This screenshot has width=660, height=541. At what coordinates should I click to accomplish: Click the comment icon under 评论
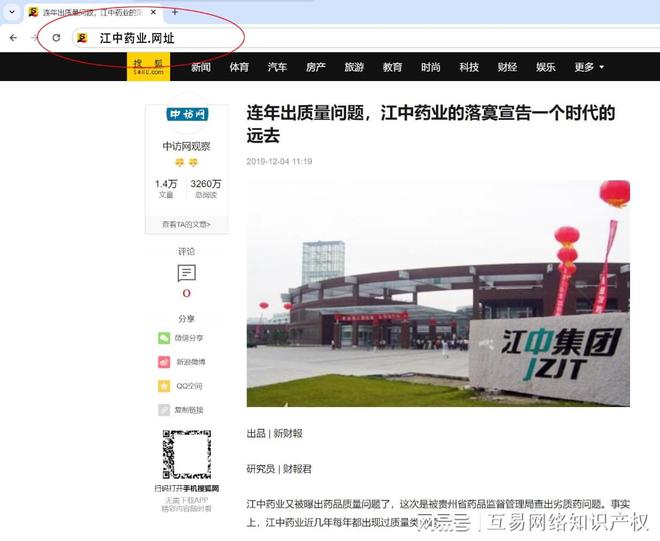186,273
